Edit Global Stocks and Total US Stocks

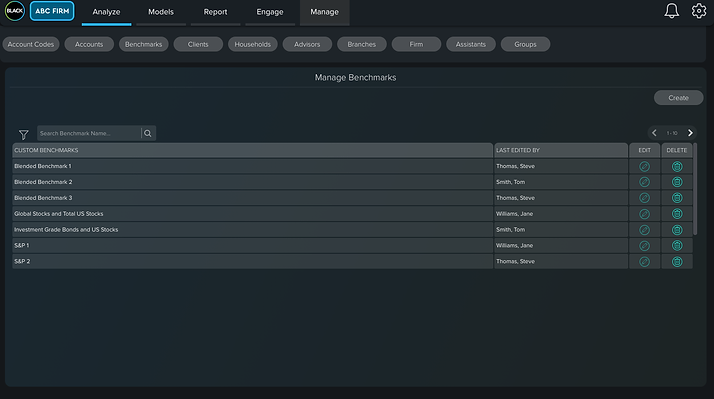coord(644,214)
